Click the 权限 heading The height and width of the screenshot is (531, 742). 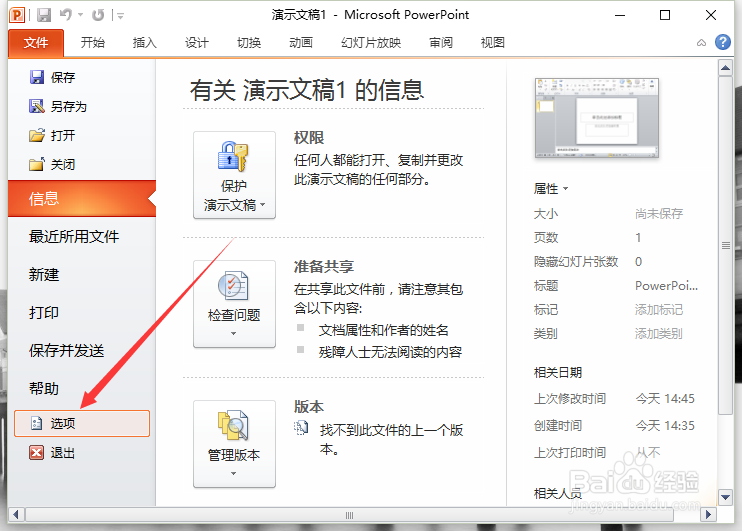pos(309,138)
